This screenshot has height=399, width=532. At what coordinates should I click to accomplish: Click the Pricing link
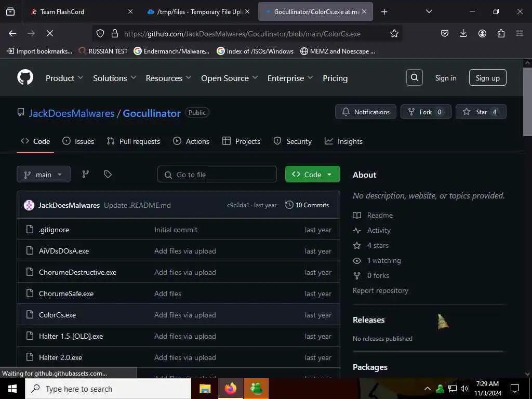pos(335,78)
